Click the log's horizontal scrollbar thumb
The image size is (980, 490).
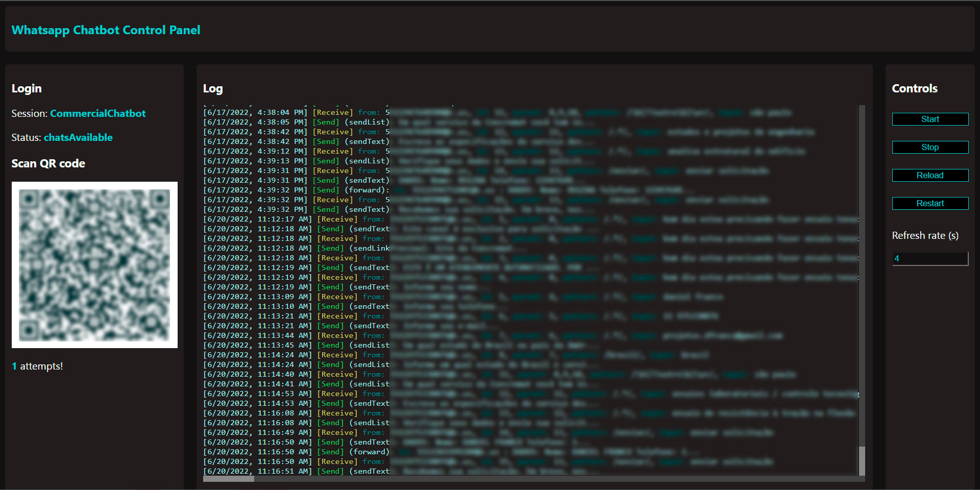228,479
